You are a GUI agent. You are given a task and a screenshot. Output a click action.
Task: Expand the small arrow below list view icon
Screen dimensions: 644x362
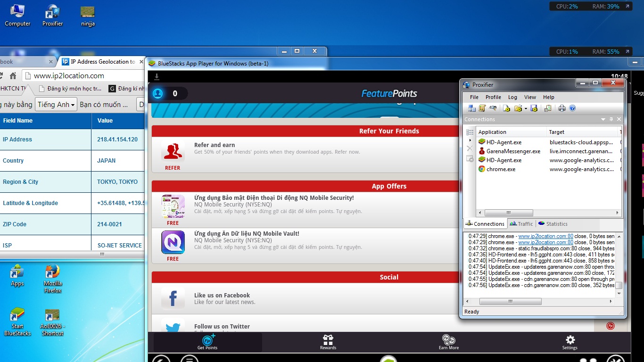[x=470, y=140]
